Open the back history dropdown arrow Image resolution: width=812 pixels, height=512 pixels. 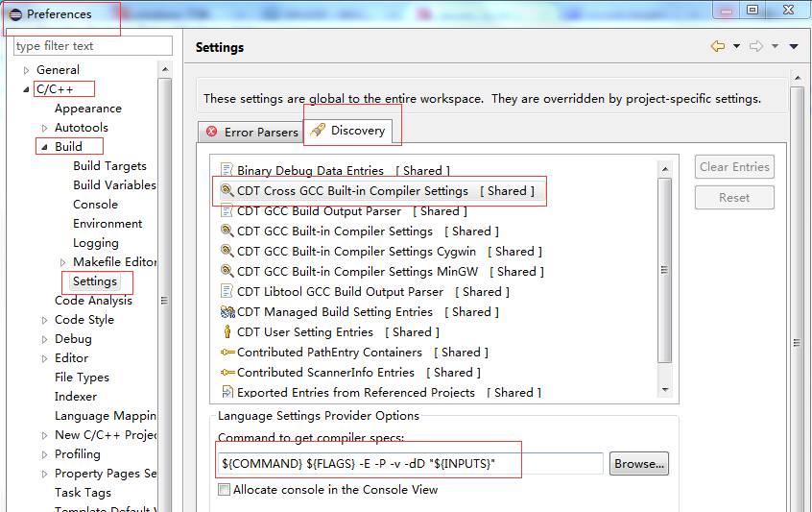point(736,46)
